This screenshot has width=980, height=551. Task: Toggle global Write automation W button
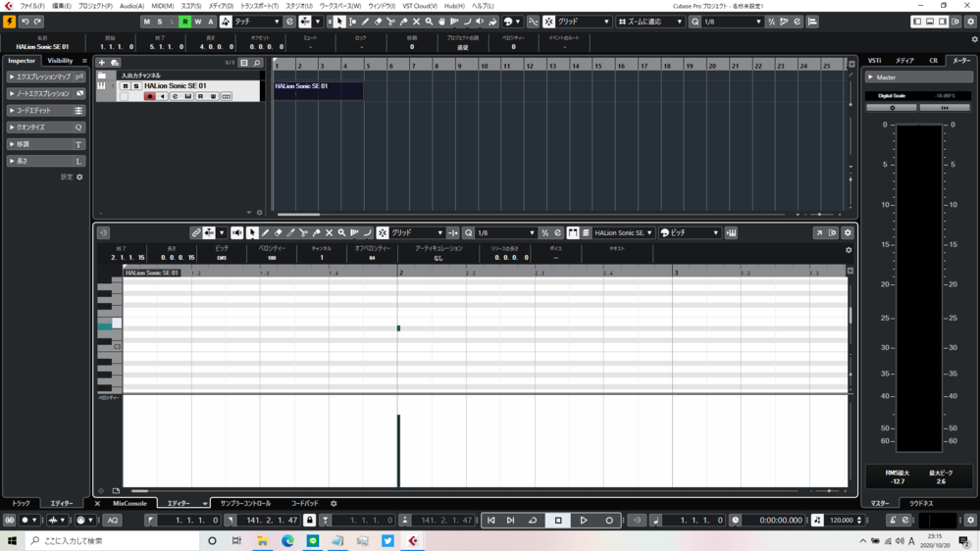point(197,22)
